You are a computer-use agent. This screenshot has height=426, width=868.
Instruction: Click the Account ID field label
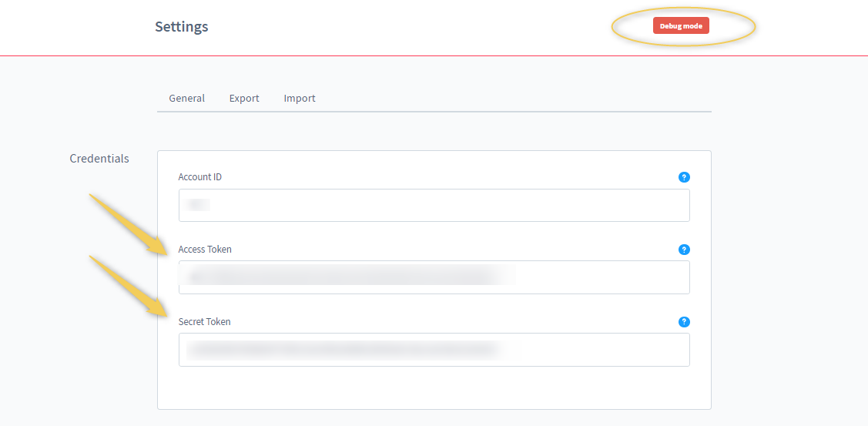pos(200,177)
